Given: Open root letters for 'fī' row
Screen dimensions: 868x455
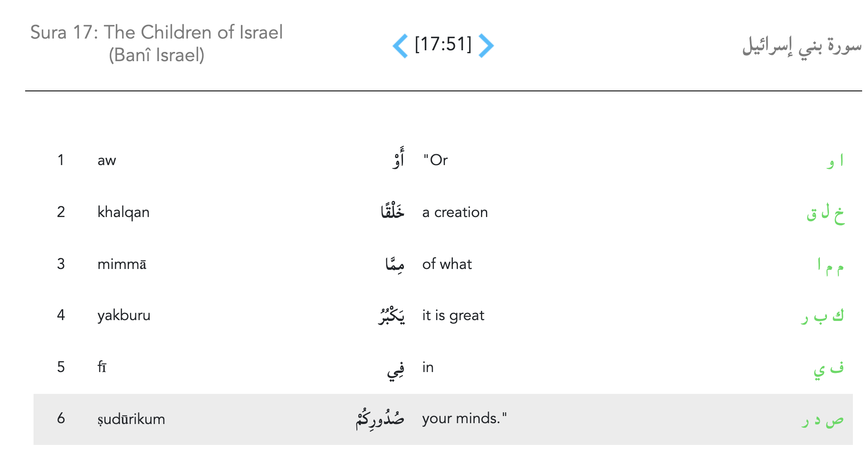Looking at the screenshot, I should [828, 368].
